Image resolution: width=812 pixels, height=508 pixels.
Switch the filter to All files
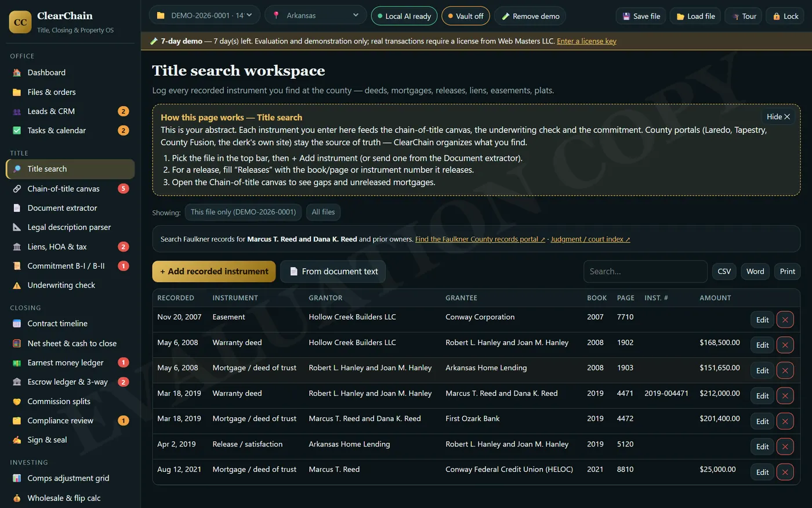(x=323, y=212)
